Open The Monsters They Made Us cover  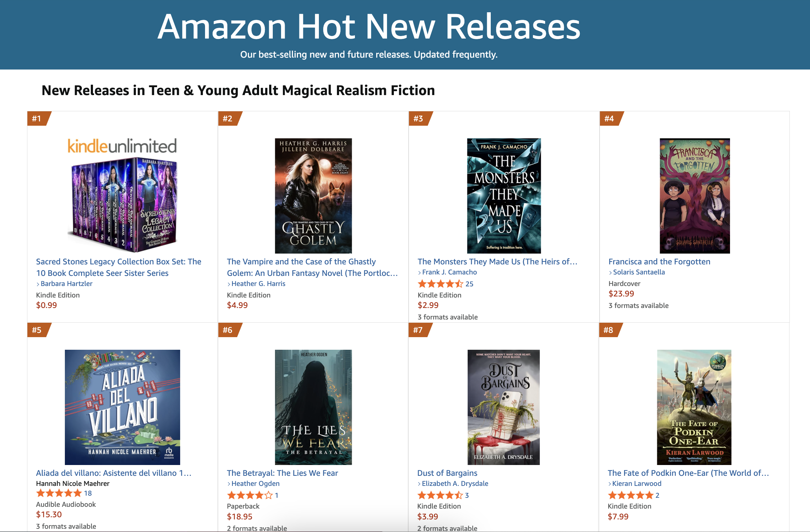click(x=504, y=196)
